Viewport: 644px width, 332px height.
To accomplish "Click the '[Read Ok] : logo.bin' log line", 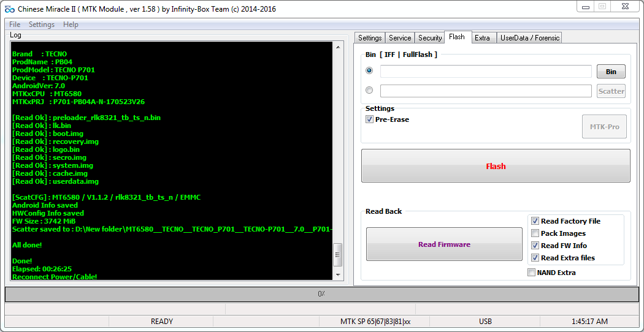I will [46, 149].
